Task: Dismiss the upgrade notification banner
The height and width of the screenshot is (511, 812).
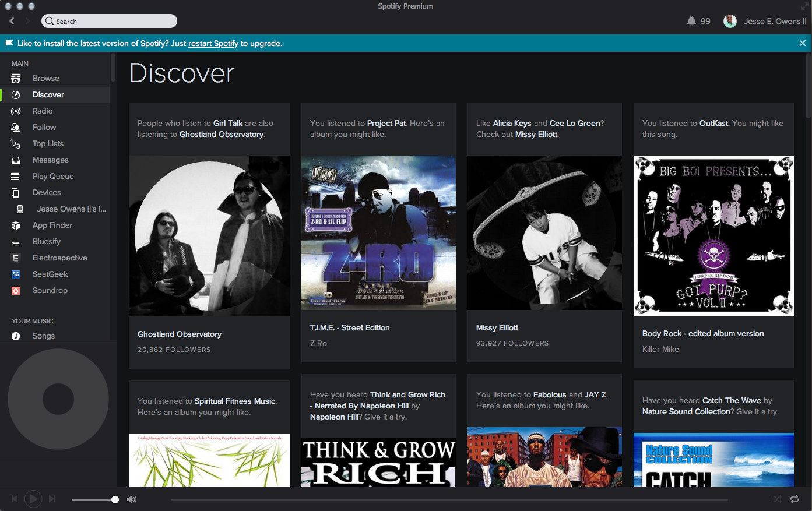Action: [802, 44]
